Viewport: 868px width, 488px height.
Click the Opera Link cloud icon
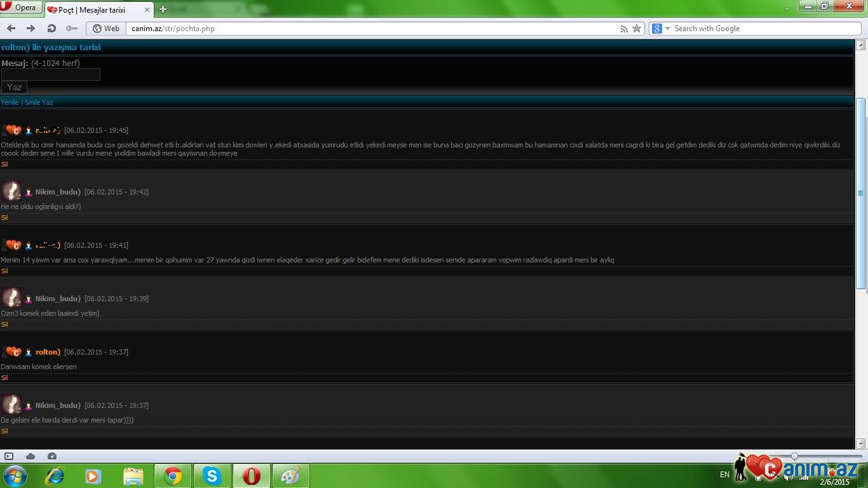pyautogui.click(x=31, y=456)
